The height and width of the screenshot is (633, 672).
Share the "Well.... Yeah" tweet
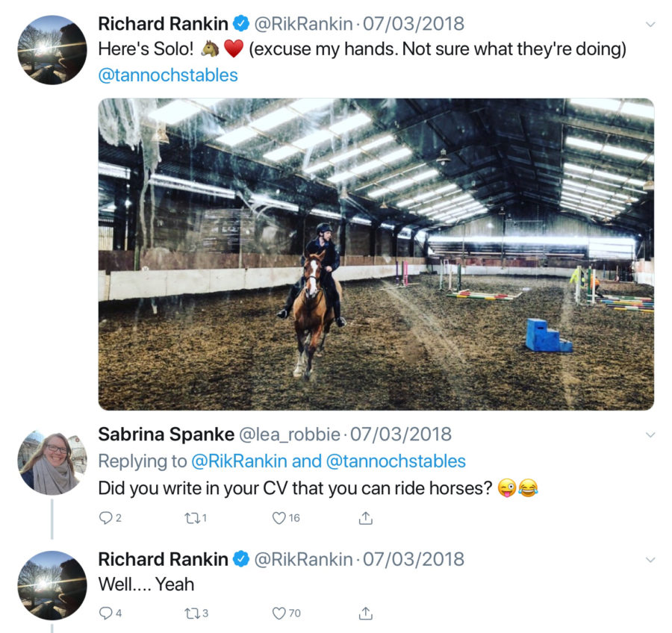coord(366,613)
